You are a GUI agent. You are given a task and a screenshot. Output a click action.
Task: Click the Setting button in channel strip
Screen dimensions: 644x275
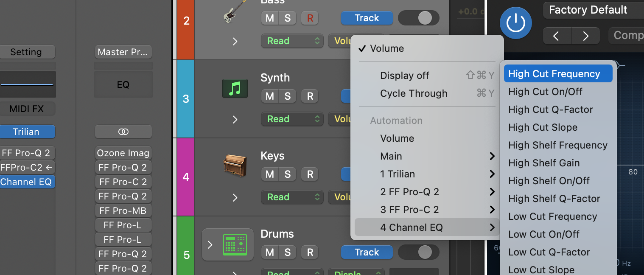(26, 52)
